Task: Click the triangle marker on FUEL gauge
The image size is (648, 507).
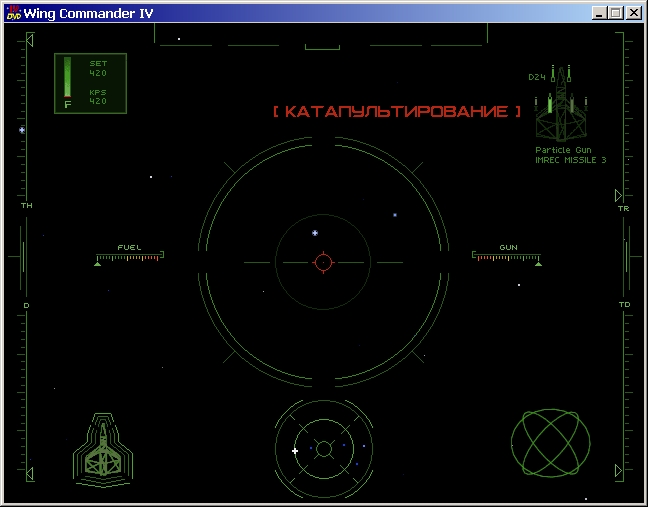Action: click(x=98, y=264)
